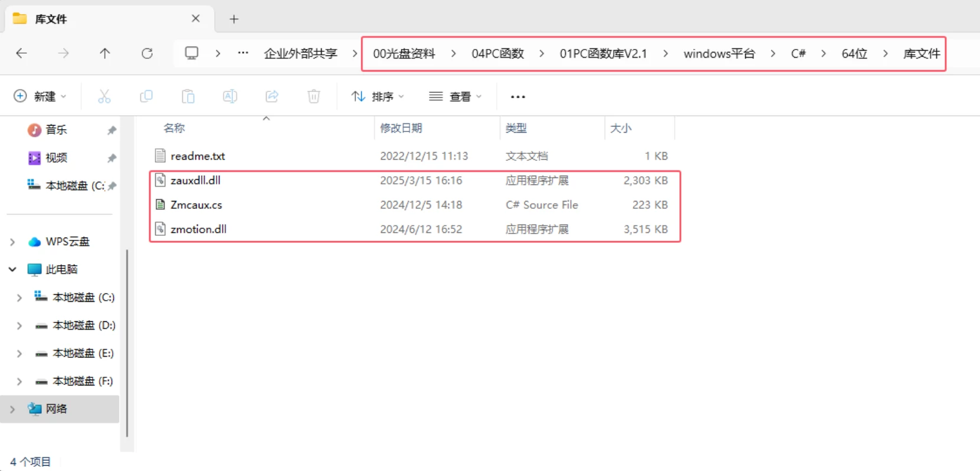Go up one folder level
Viewport: 980px width, 471px height.
click(x=105, y=54)
